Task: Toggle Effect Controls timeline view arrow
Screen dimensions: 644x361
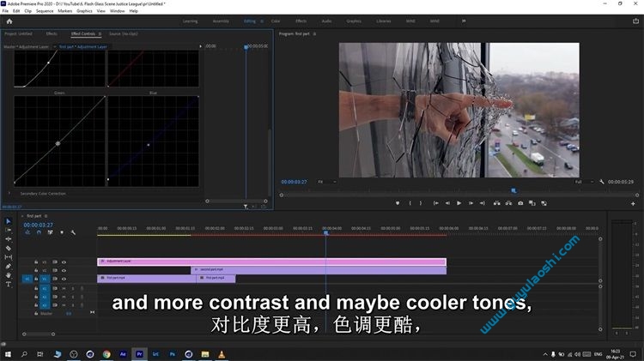Action: click(200, 46)
